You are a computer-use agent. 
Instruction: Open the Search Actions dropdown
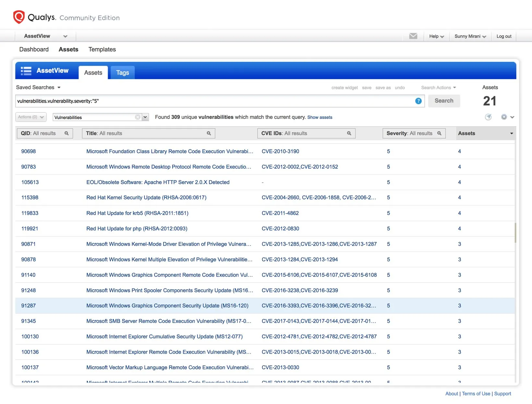point(438,88)
